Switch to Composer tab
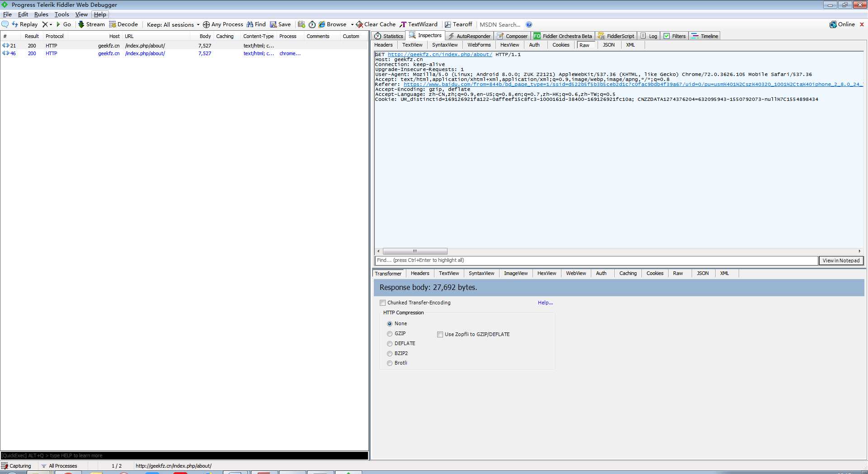The image size is (868, 474). pos(512,36)
